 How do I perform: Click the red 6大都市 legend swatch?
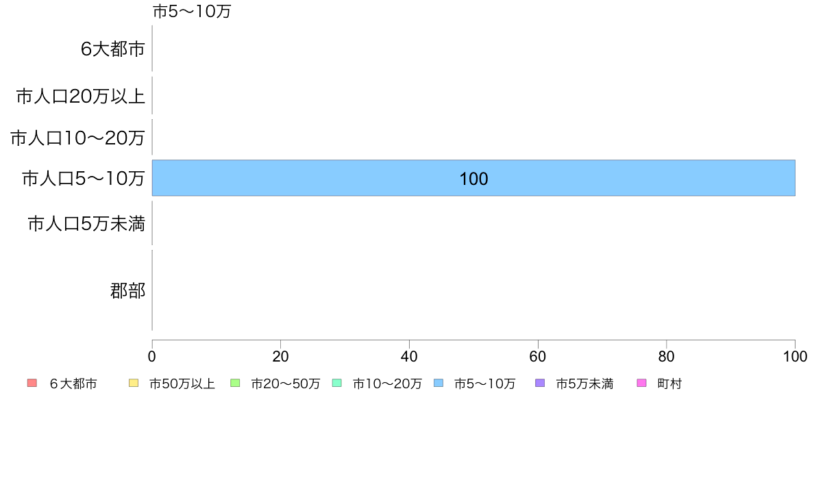pyautogui.click(x=32, y=383)
